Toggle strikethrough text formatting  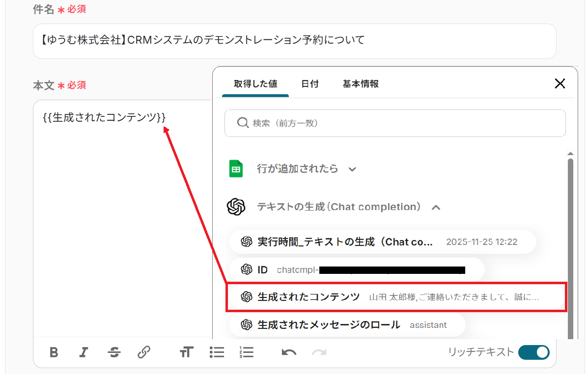coord(114,352)
